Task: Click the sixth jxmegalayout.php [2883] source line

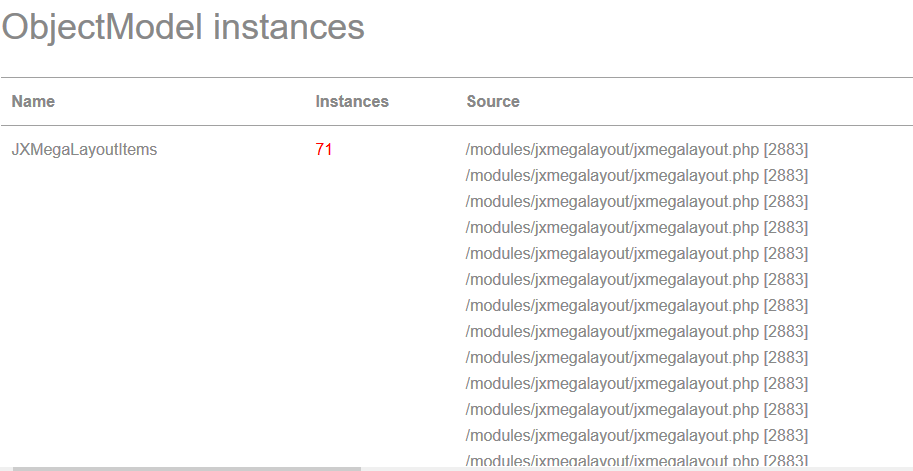Action: pyautogui.click(x=637, y=279)
